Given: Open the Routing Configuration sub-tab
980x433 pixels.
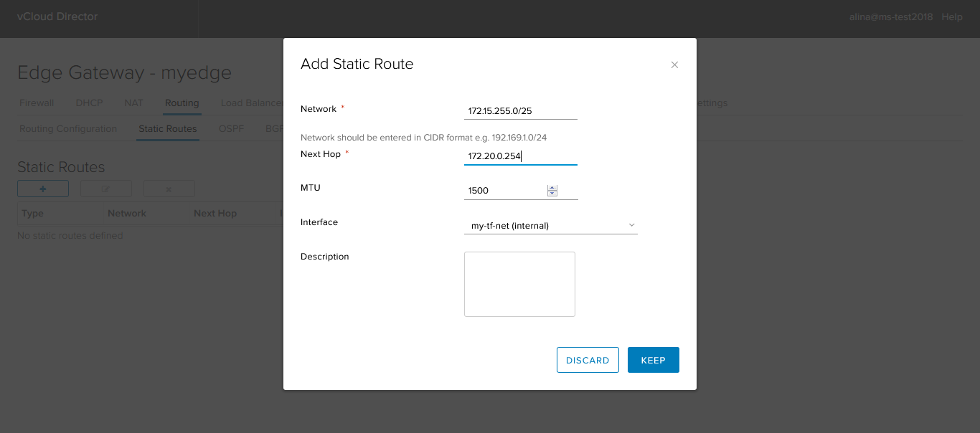Looking at the screenshot, I should pos(68,129).
